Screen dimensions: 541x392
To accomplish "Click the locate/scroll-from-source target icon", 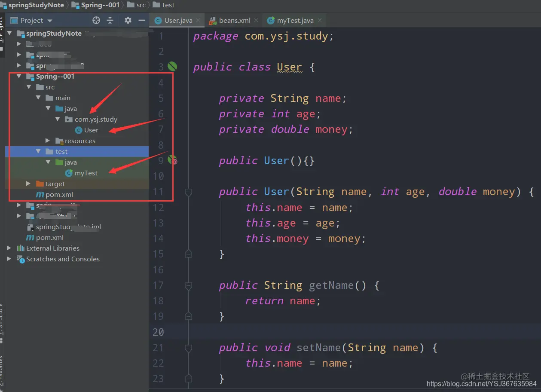I will (x=96, y=20).
